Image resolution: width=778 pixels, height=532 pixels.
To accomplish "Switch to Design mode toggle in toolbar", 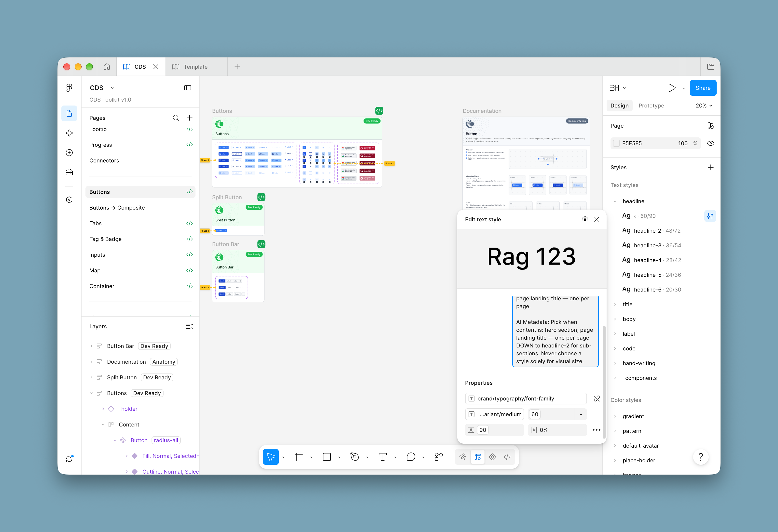I will pyautogui.click(x=477, y=457).
